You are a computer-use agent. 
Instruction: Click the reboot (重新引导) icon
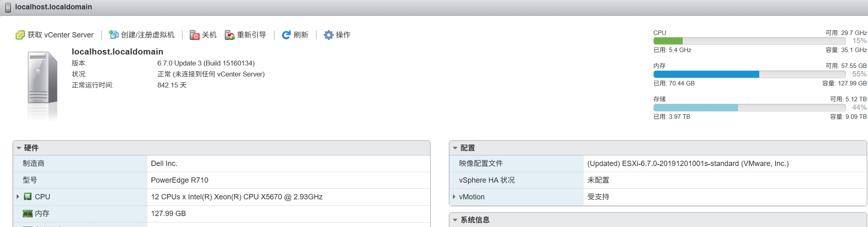tap(230, 35)
